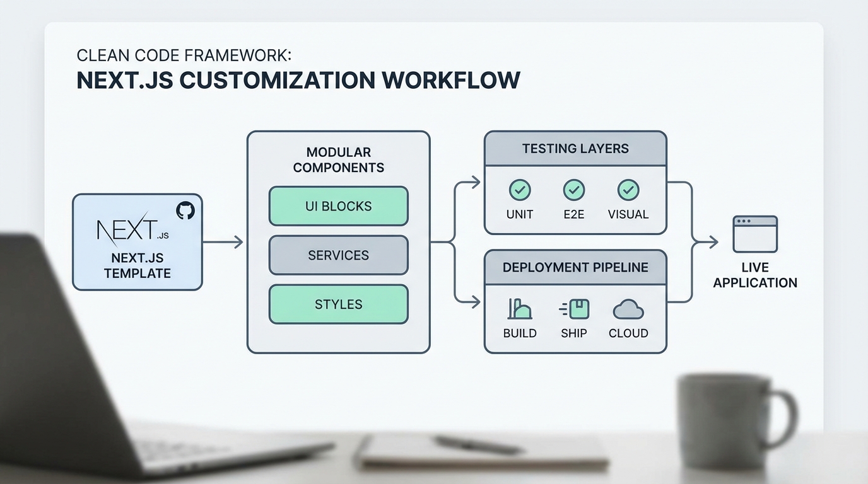Switch to the Testing Layers section

click(x=575, y=149)
